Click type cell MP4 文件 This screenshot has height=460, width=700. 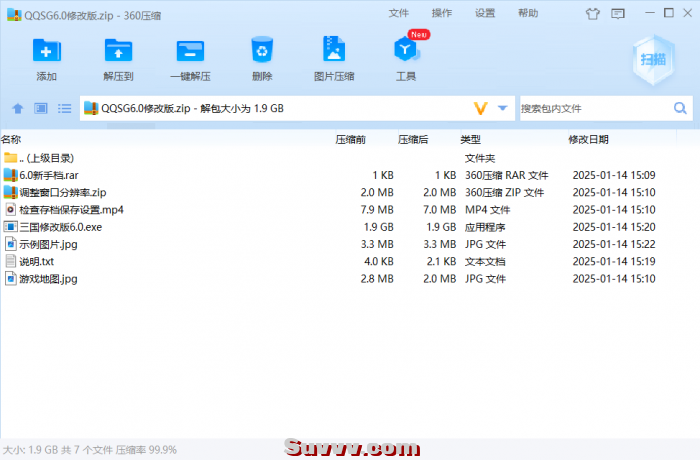[x=488, y=210]
